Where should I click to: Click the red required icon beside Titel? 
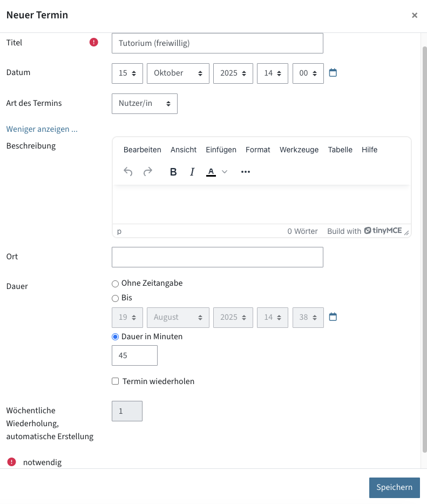tap(93, 42)
